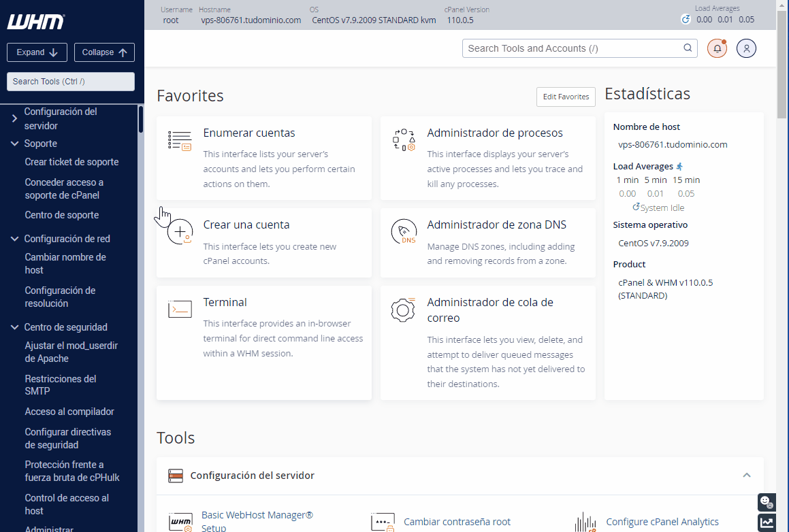Click the Crear una cuenta plus icon
Screen dimensions: 789x532
(x=180, y=232)
